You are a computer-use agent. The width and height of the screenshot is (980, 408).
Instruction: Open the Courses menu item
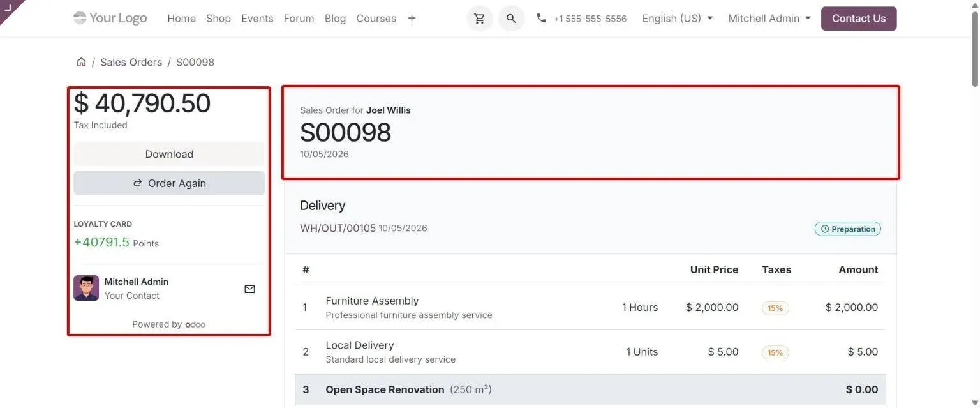point(376,19)
